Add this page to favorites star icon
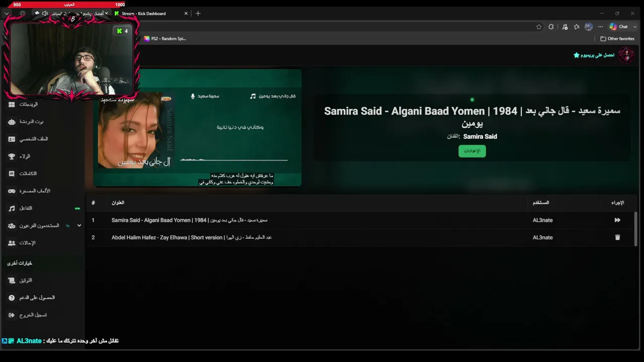The image size is (644, 362). click(539, 27)
